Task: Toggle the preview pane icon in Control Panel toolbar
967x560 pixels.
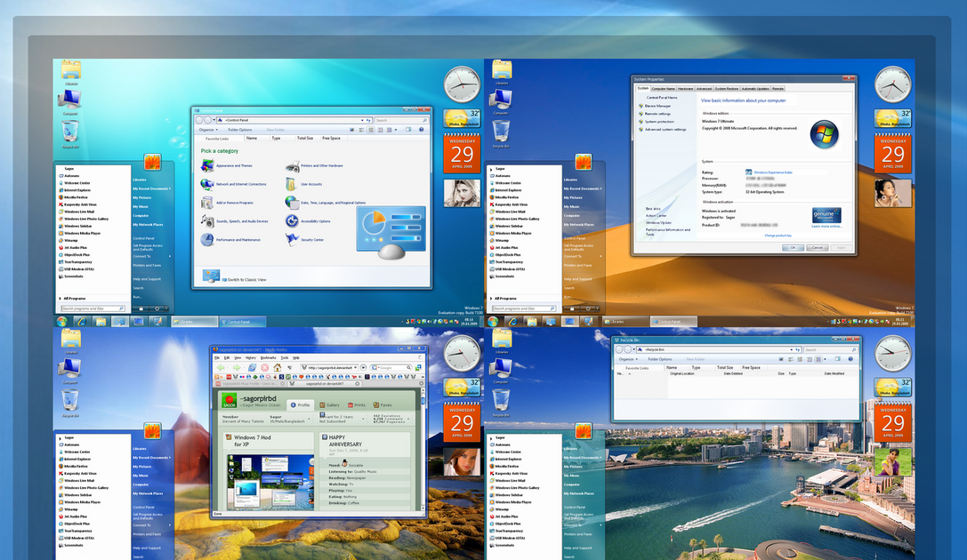Action: (x=408, y=130)
